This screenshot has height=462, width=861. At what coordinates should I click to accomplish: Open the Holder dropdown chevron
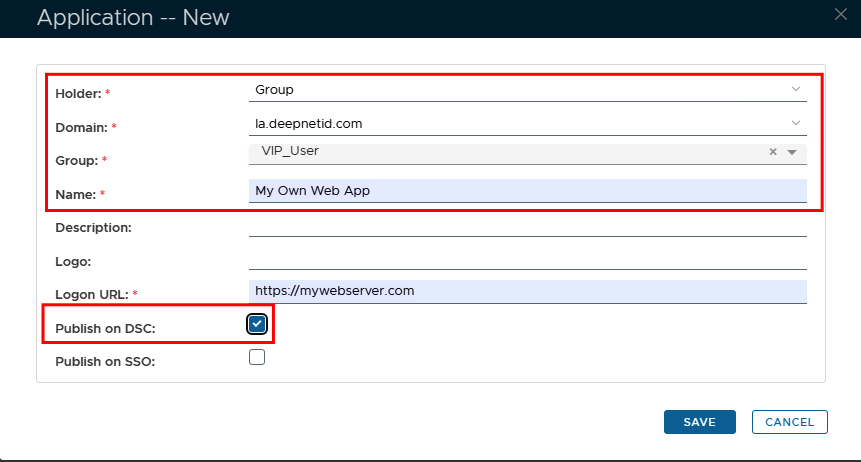(x=796, y=89)
